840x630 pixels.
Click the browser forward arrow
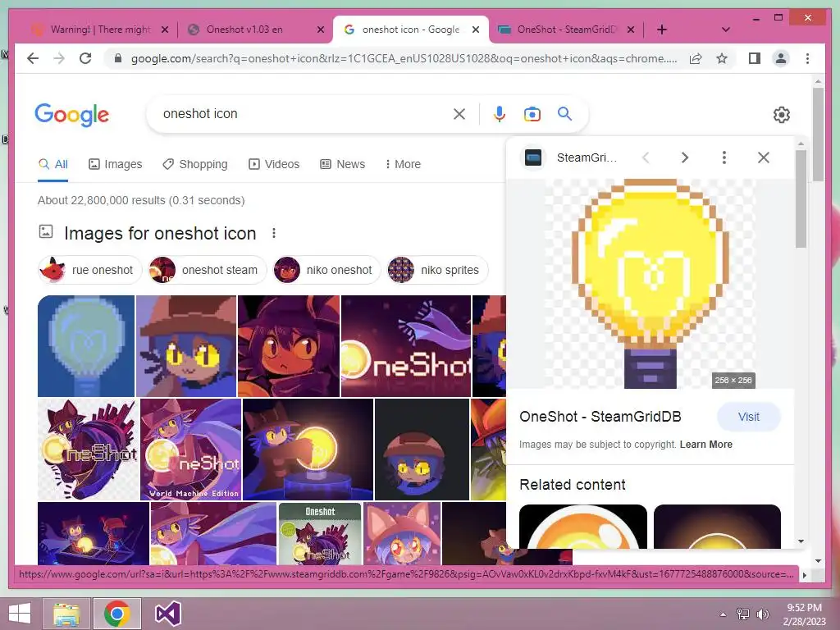tap(59, 58)
